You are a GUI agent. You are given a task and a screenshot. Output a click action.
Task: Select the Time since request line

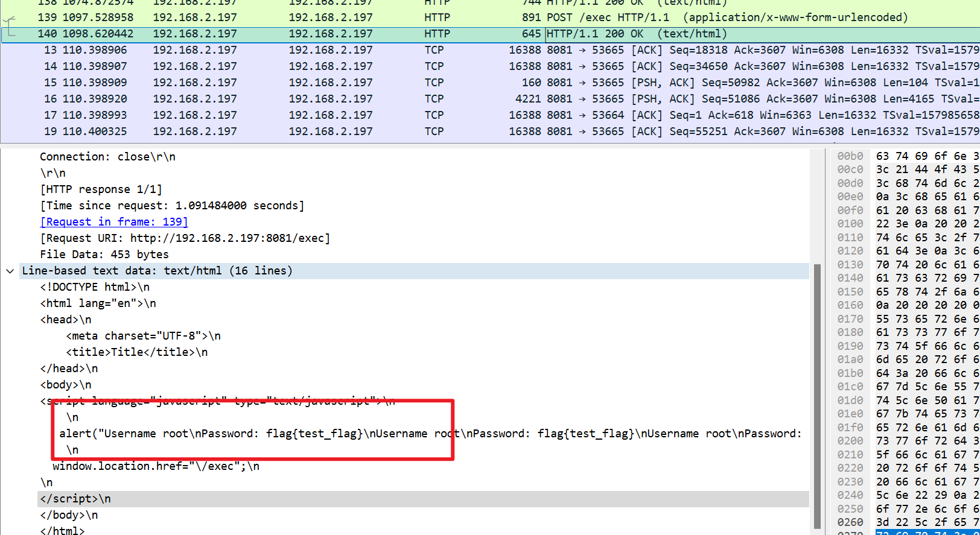coord(172,206)
